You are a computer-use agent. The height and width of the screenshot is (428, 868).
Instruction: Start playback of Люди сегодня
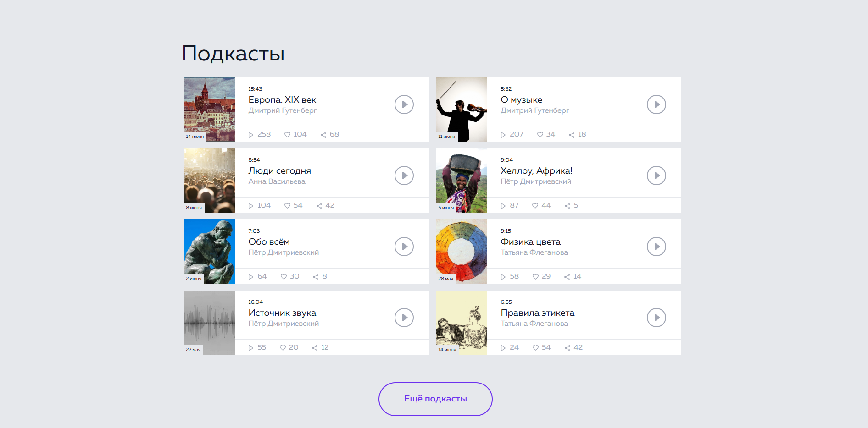[x=404, y=176]
